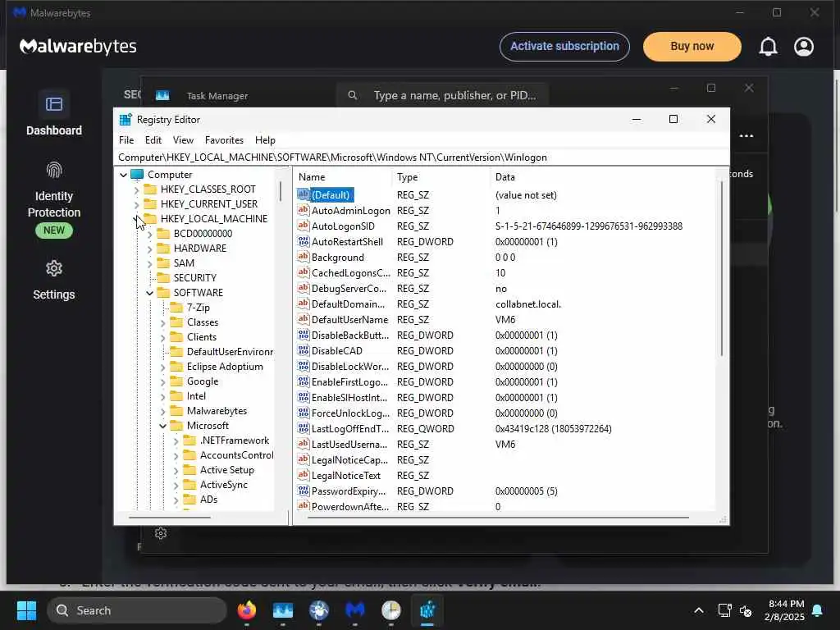Open the network tray icon
Image resolution: width=840 pixels, height=630 pixels.
point(724,610)
